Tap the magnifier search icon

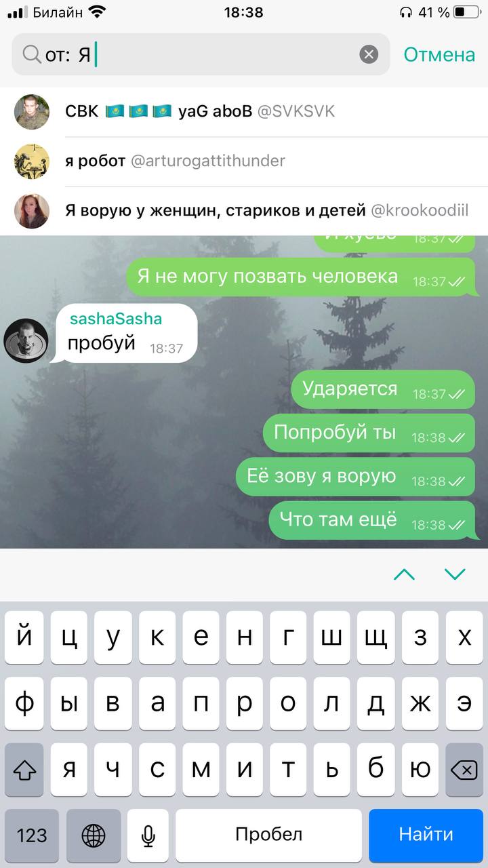(31, 54)
